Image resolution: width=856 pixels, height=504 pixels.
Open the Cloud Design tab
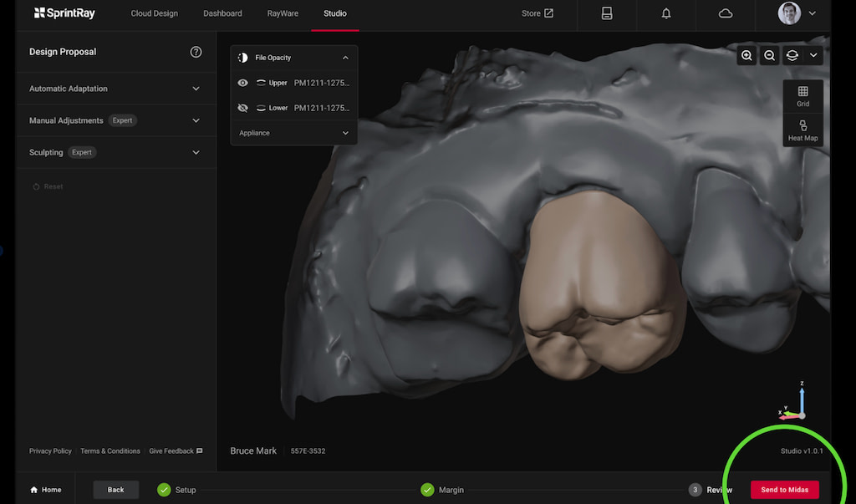pos(155,13)
